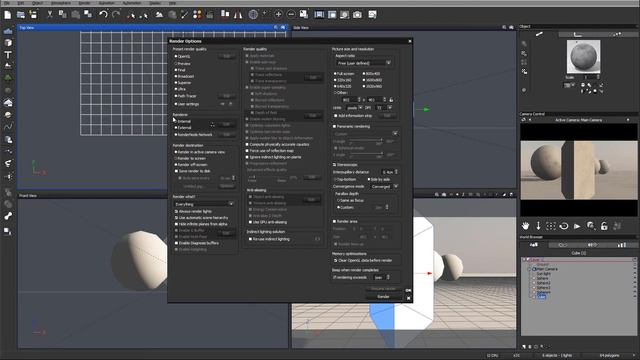Viewport: 640px width, 360px height.
Task: Click the pan hand icon in Camera Control
Action: click(x=525, y=226)
